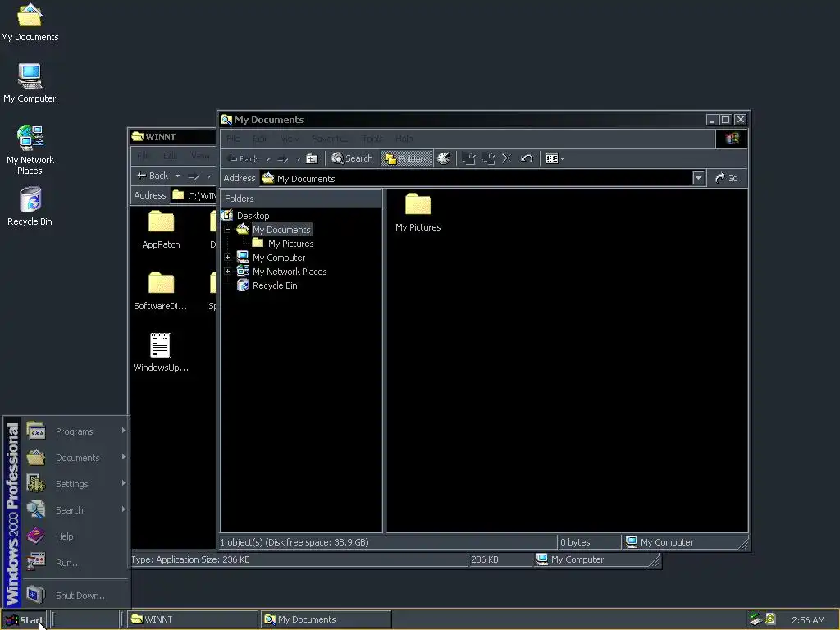Expand My Computer tree node
The height and width of the screenshot is (630, 840).
click(228, 257)
